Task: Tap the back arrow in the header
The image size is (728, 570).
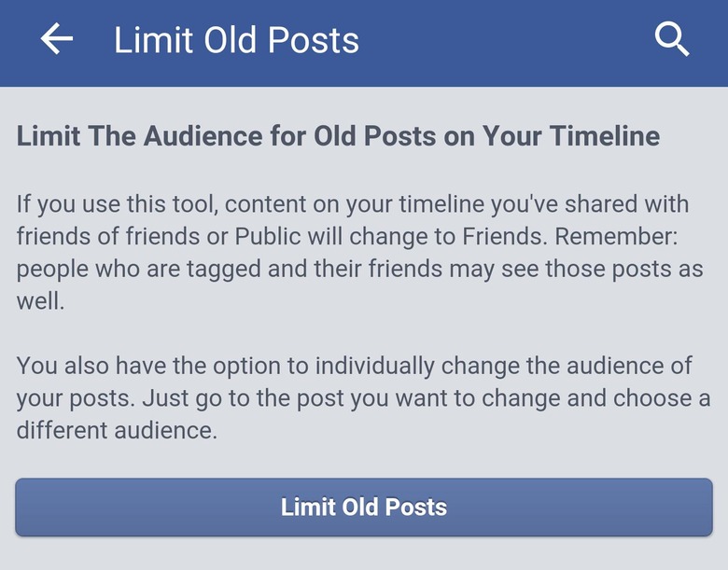Action: click(57, 39)
